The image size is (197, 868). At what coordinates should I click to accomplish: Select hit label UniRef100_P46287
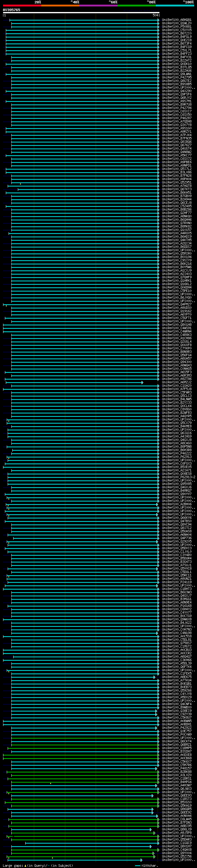(177, 118)
